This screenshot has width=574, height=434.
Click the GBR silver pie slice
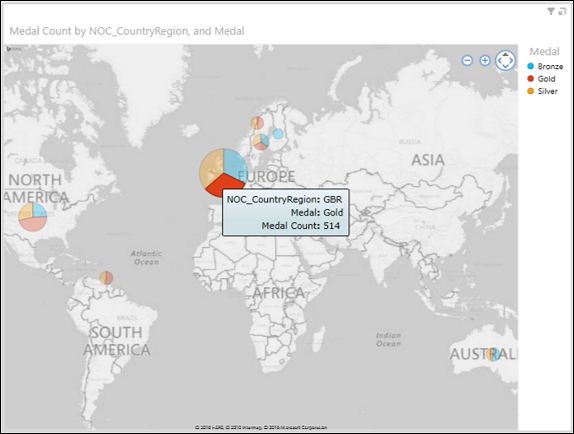211,168
